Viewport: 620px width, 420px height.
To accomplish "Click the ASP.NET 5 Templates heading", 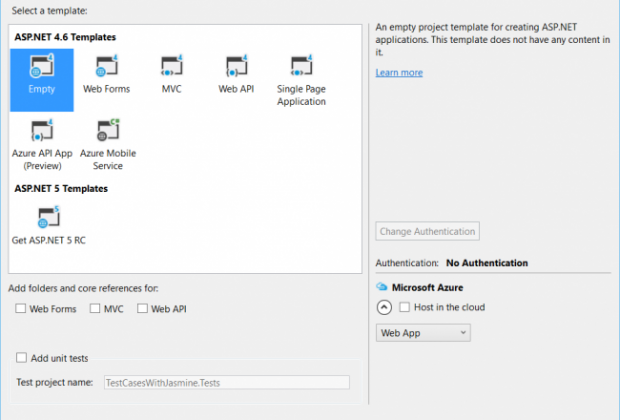I will pos(61,188).
